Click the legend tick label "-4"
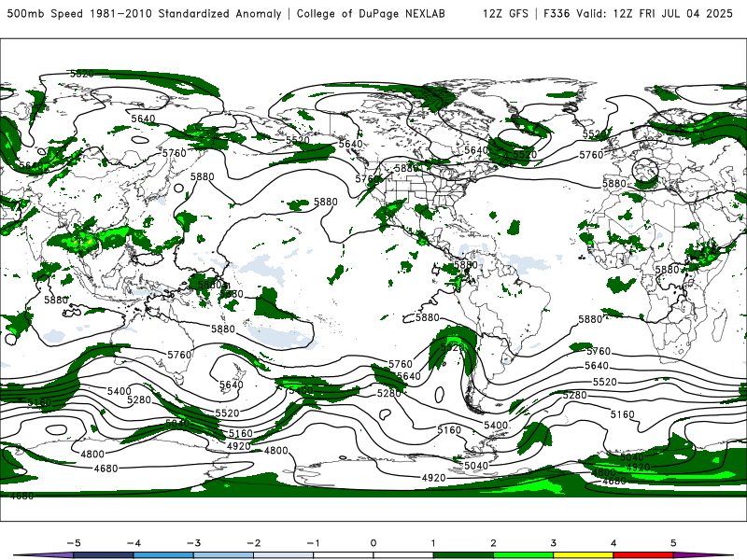Image resolution: width=747 pixels, height=560 pixels. (x=134, y=543)
